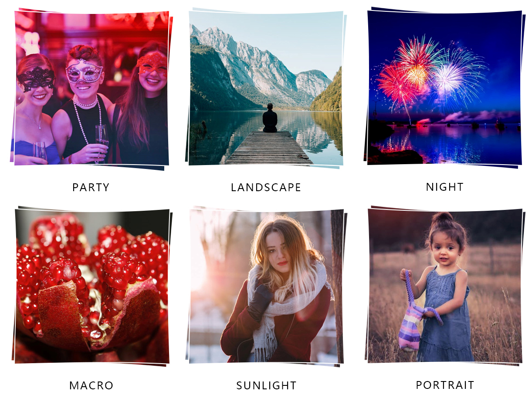Select the NIGHT label text

445,187
